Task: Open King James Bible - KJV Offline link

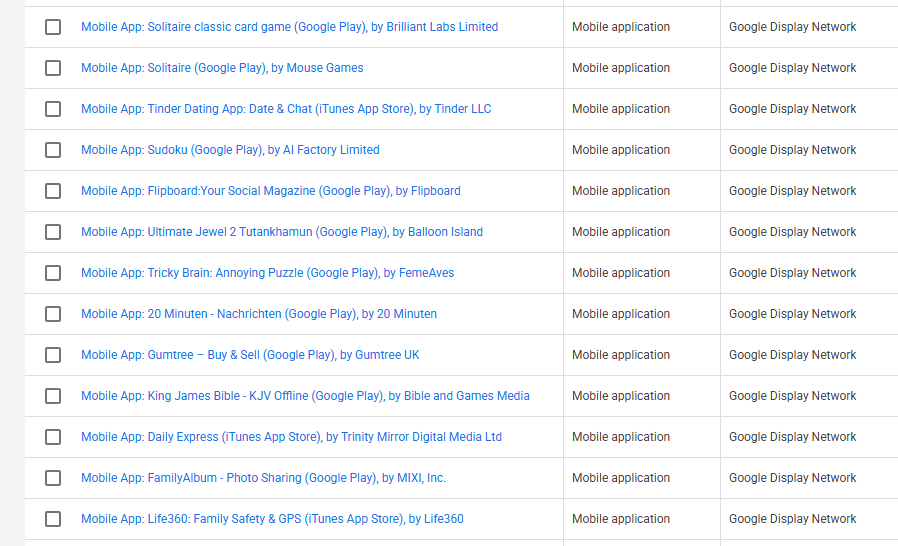Action: (x=305, y=396)
